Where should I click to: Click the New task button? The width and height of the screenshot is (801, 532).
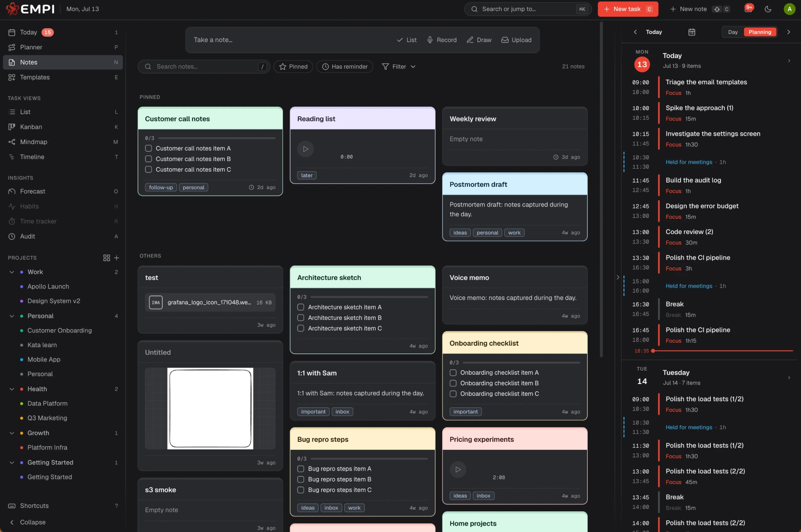[x=628, y=9]
